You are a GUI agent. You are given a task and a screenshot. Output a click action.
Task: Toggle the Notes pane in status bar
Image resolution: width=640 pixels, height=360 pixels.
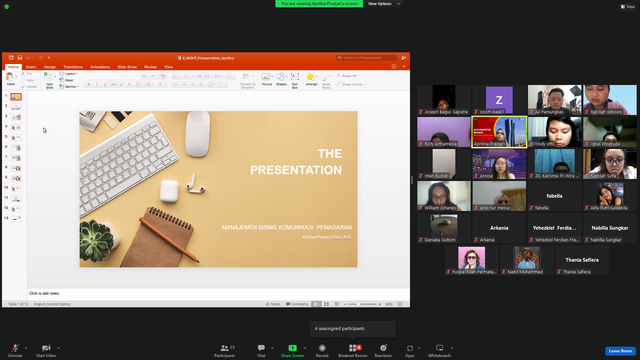click(273, 304)
